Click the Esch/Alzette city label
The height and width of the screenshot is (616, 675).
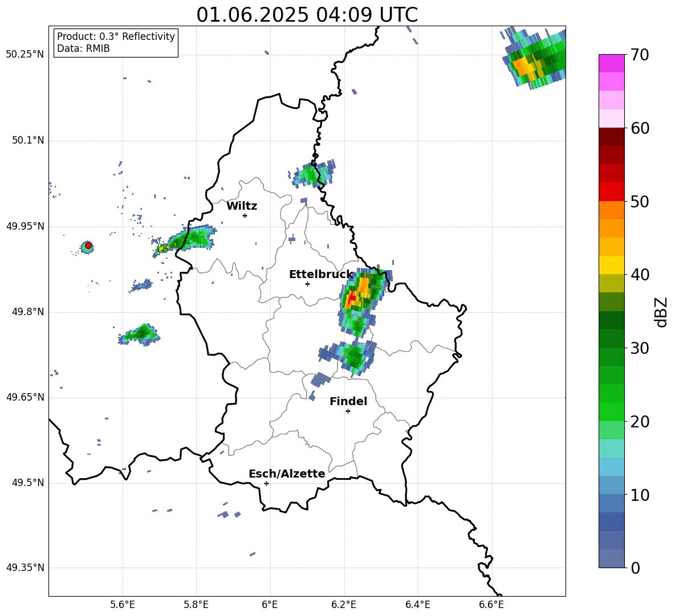[287, 474]
